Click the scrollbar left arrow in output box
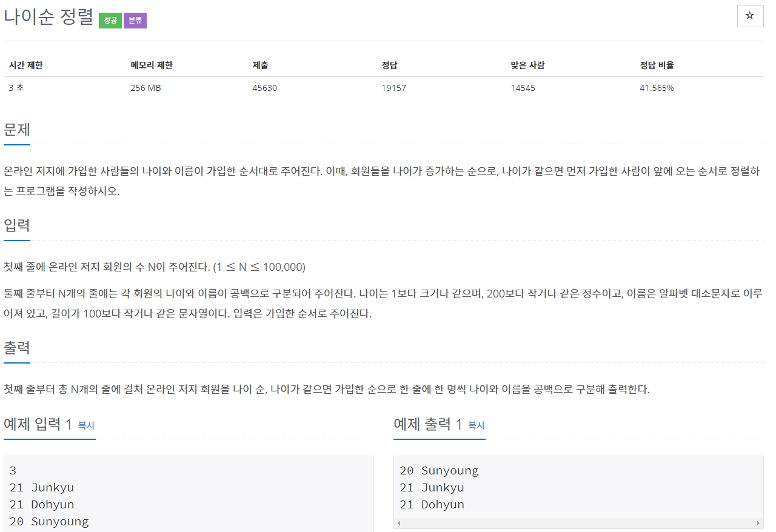Image resolution: width=776 pixels, height=532 pixels. pos(398,522)
